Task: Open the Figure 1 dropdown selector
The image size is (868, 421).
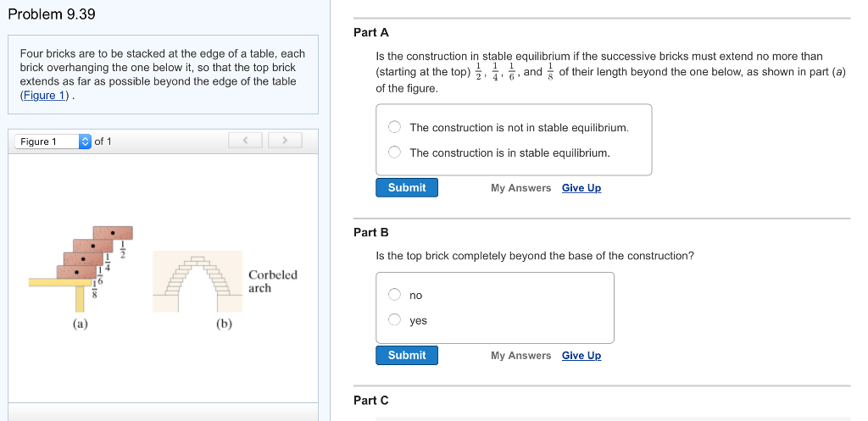Action: [53, 141]
